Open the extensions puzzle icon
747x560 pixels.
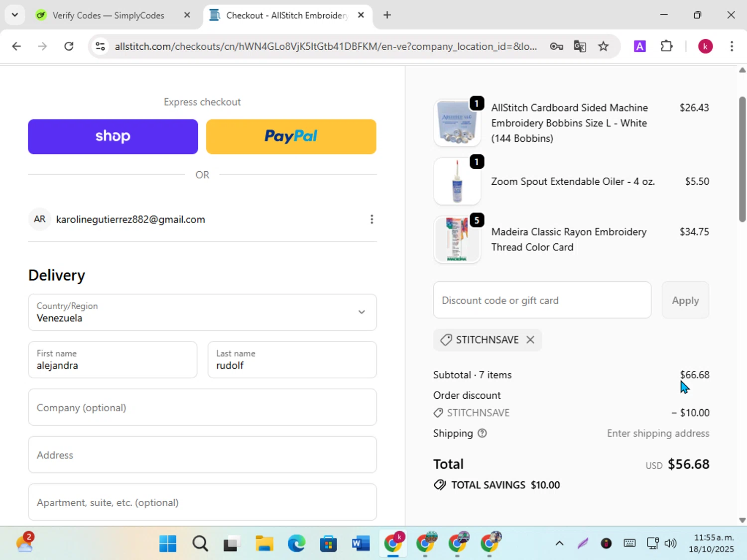click(666, 46)
